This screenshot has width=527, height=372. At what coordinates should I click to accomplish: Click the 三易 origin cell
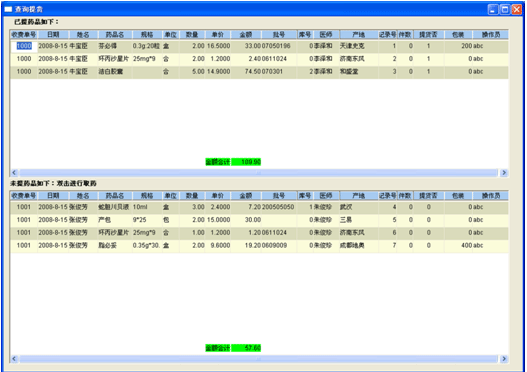point(359,220)
